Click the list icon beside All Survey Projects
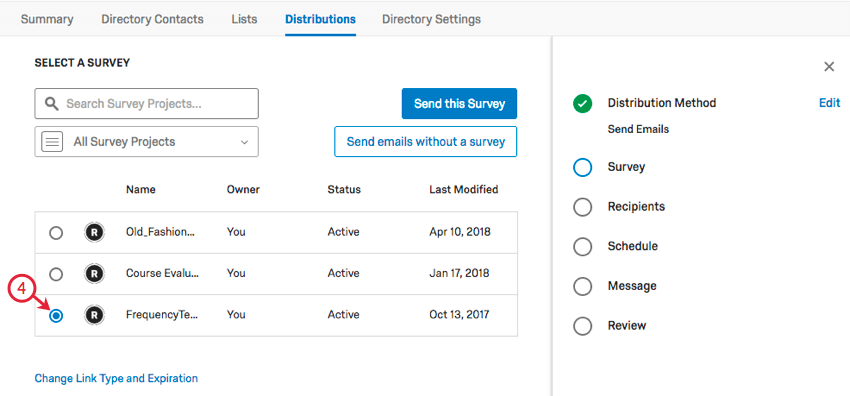The image size is (850, 396). (52, 142)
